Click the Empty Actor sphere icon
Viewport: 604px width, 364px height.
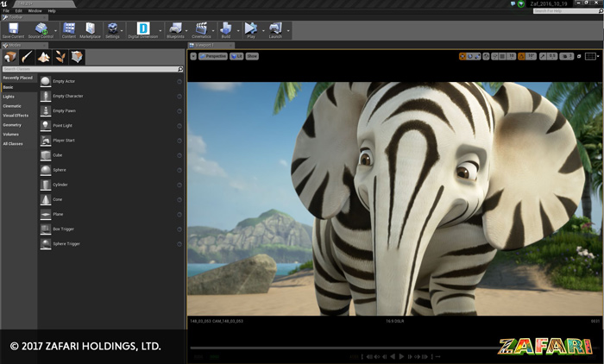(x=46, y=81)
